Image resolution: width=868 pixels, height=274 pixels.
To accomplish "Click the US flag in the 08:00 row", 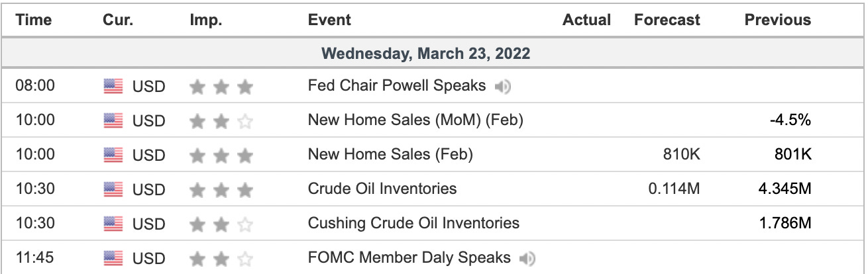I will pyautogui.click(x=113, y=87).
